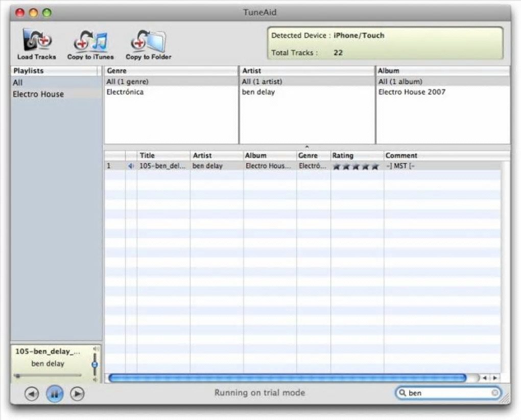Screen dimensions: 521x420
Task: Skip to the next track
Action: tap(77, 394)
